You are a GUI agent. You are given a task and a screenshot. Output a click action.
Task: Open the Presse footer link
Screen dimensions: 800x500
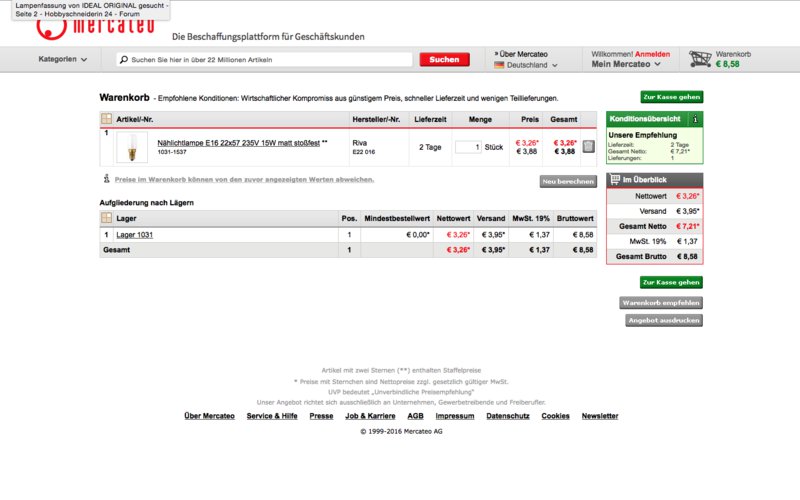[x=321, y=416]
